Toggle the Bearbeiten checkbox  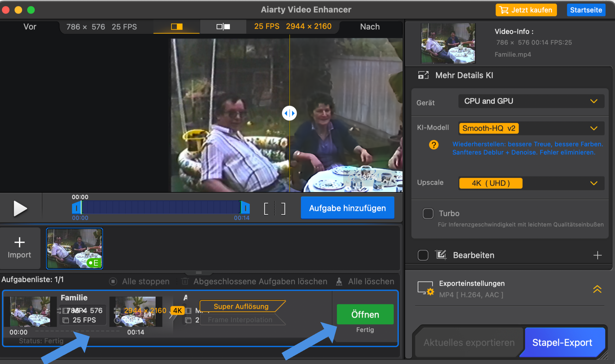click(423, 255)
